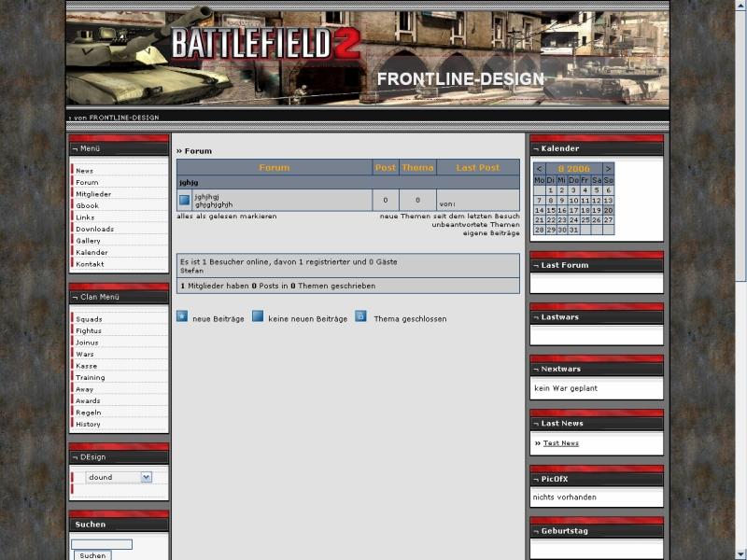Open Forum in the Menü
The width and height of the screenshot is (747, 560).
(87, 182)
